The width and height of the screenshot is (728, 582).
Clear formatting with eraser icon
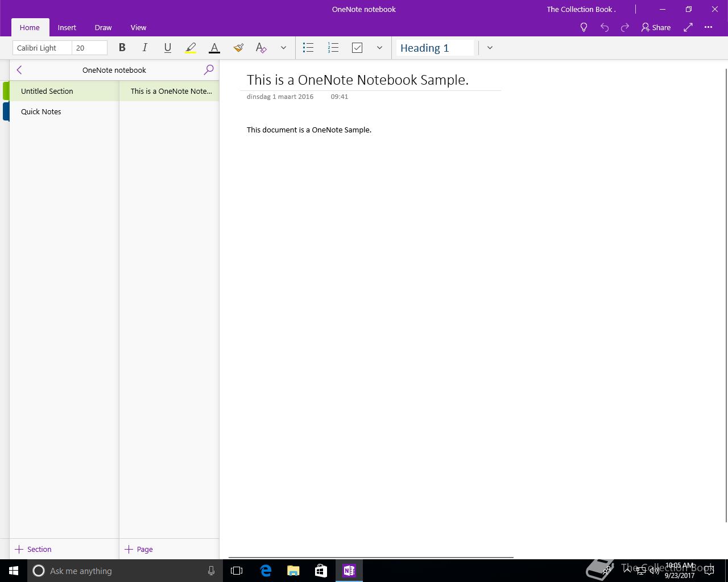point(261,48)
